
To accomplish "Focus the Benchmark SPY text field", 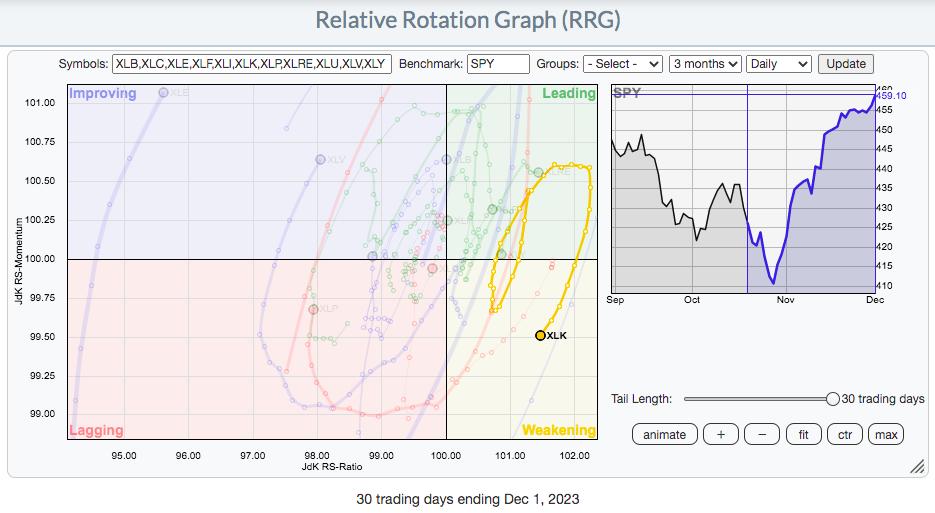I will click(497, 64).
